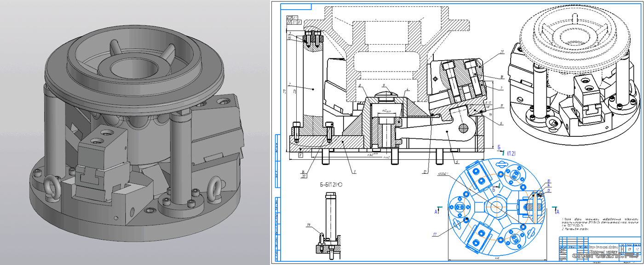Select position callout 21 at upper right clamp
This screenshot has height=265, width=644.
pyautogui.click(x=503, y=52)
